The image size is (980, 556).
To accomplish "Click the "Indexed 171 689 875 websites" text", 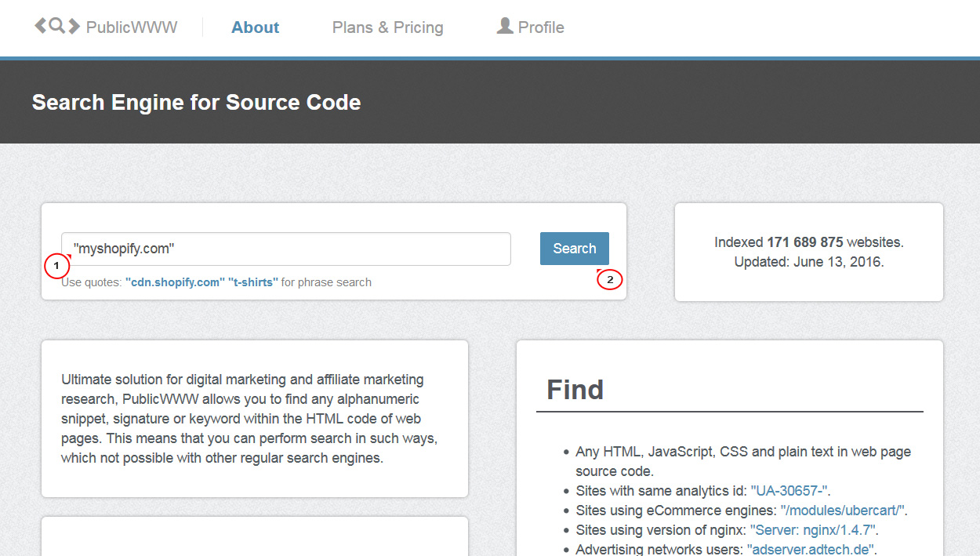I will (809, 242).
